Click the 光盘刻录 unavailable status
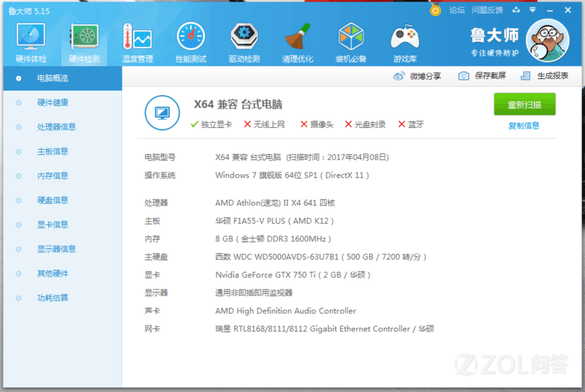Screen dimensions: 585x392 (365, 124)
